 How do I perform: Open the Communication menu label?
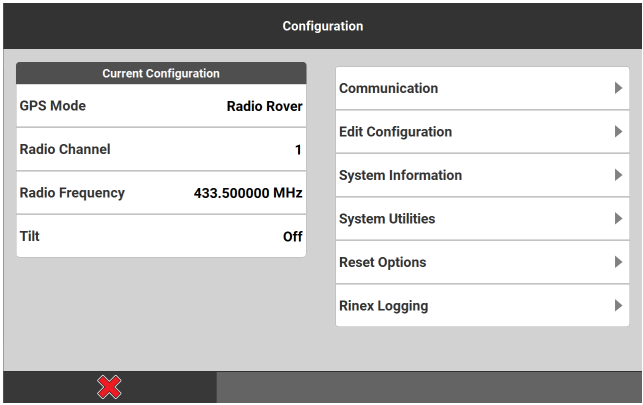388,89
